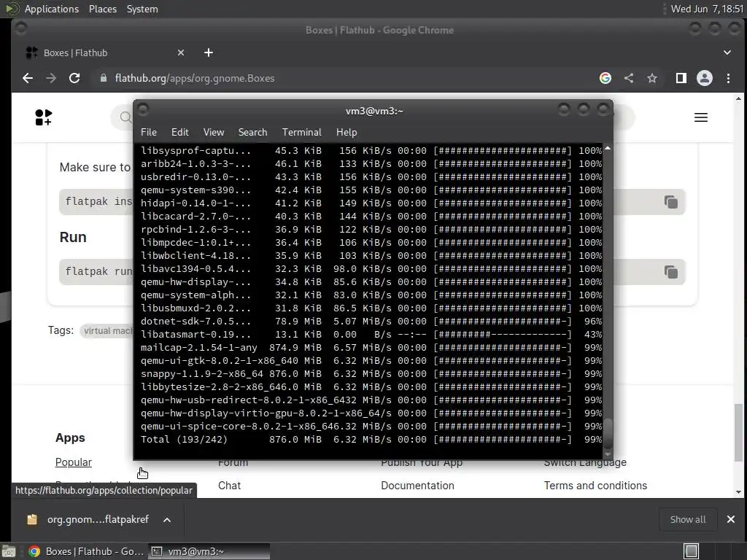Open the terminal Help menu
Image resolution: width=747 pixels, height=560 pixels.
[347, 133]
